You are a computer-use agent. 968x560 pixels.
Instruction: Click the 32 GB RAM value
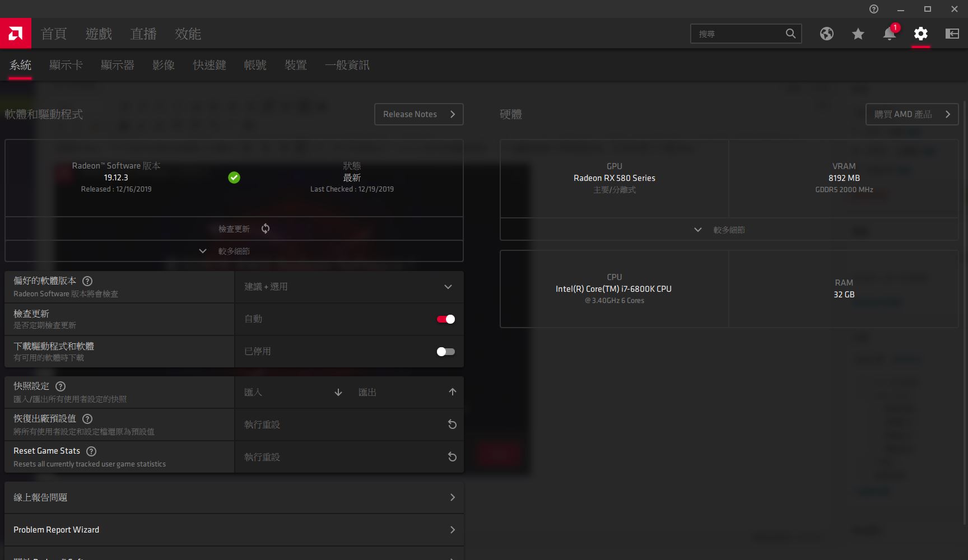(844, 295)
